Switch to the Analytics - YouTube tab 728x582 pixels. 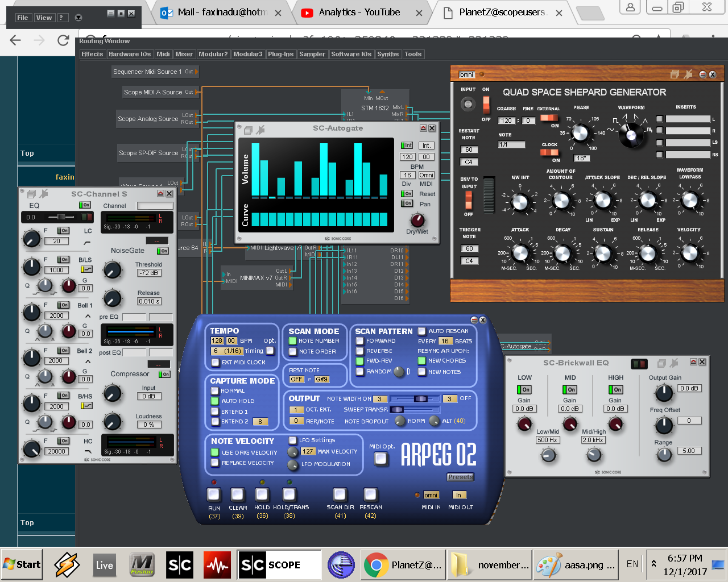tap(359, 13)
